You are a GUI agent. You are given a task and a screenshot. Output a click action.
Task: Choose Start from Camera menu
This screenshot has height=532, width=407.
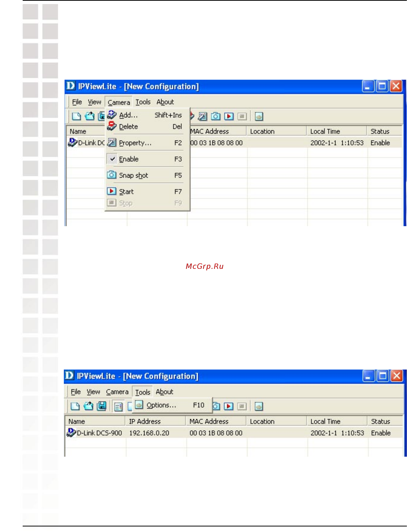pyautogui.click(x=147, y=191)
